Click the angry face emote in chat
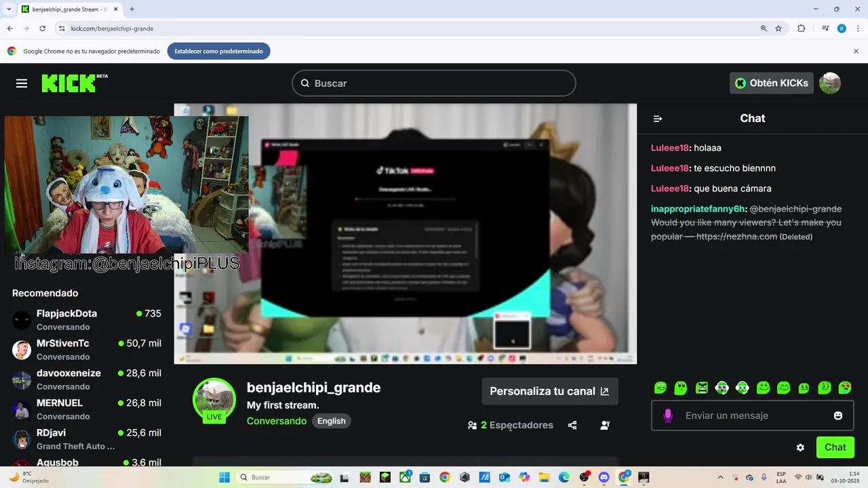Screen dimensions: 868x488 click(x=702, y=388)
